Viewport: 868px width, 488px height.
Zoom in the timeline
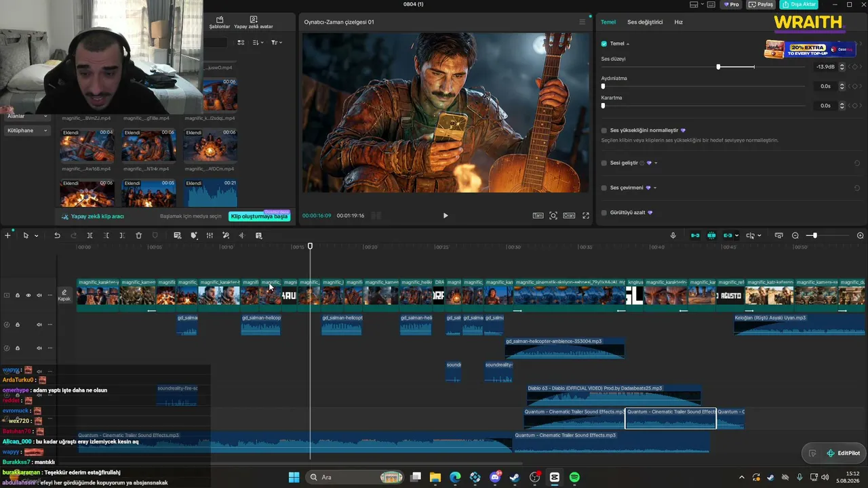point(861,235)
